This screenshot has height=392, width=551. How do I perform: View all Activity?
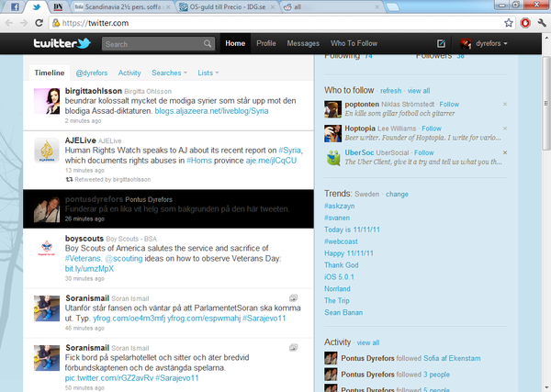pos(368,342)
